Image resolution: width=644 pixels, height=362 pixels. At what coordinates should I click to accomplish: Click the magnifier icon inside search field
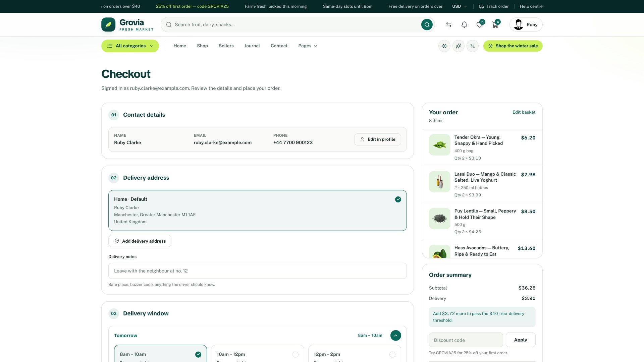tap(169, 24)
